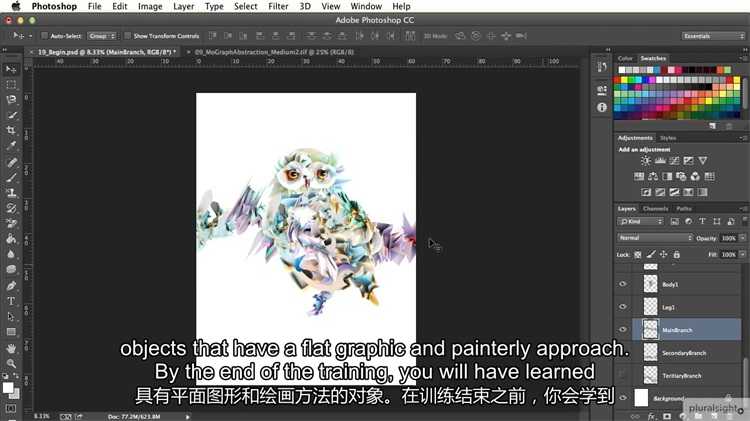This screenshot has width=750, height=421.
Task: Select the Rectangular Marquee tool
Action: tap(11, 85)
